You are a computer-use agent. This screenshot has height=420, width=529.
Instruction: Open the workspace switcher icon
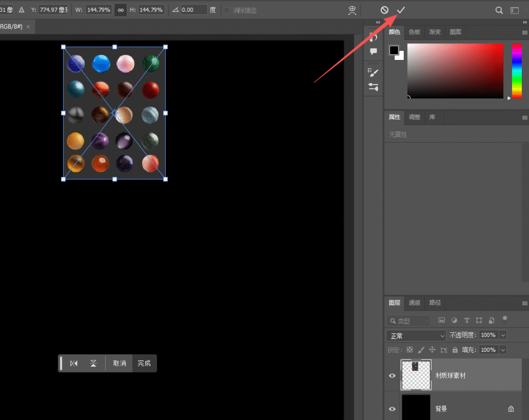[x=515, y=10]
